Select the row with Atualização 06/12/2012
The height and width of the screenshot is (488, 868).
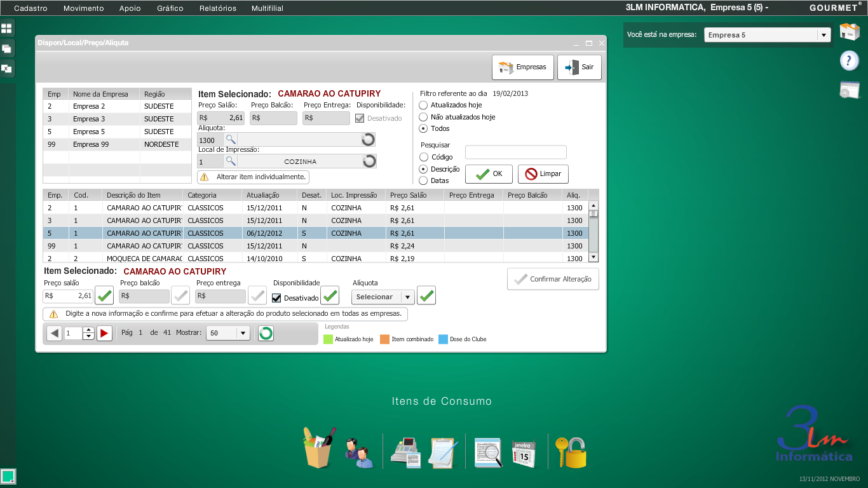(316, 233)
